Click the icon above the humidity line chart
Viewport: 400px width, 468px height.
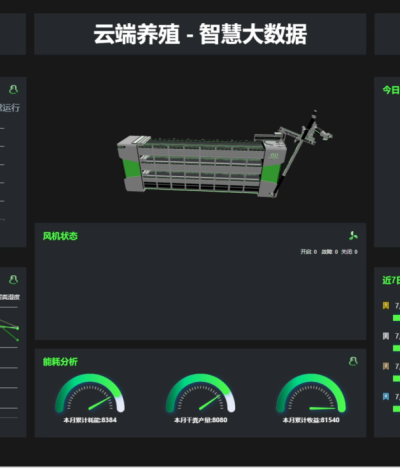pos(13,279)
